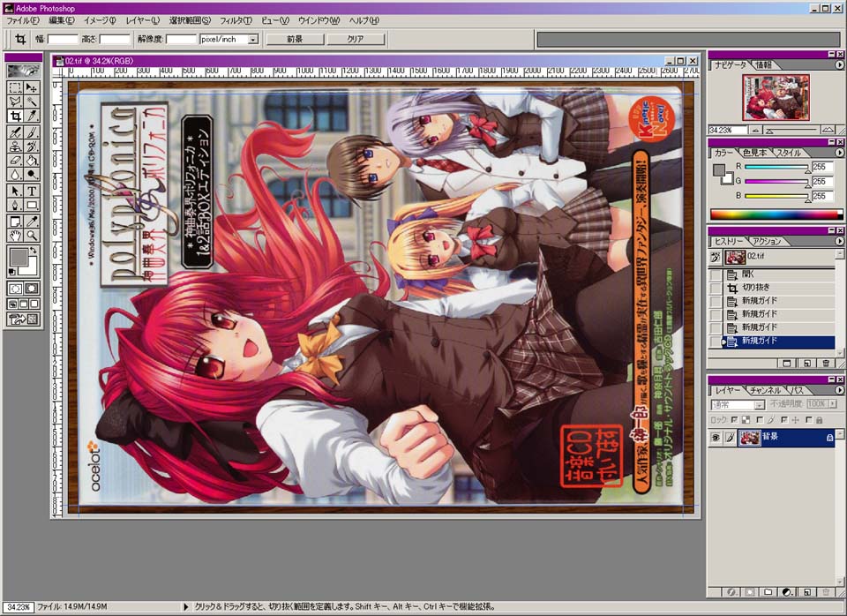Switch to the 色見本 tab
The height and width of the screenshot is (616, 847).
[754, 153]
